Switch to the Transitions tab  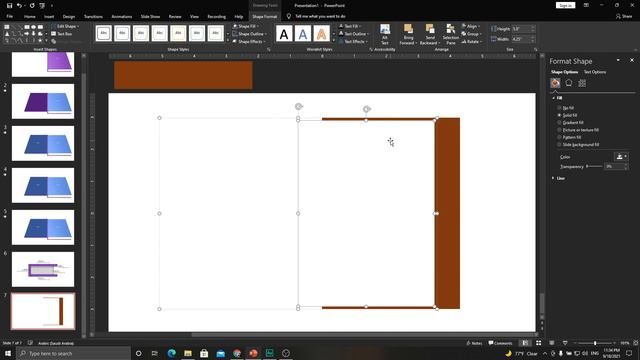93,16
